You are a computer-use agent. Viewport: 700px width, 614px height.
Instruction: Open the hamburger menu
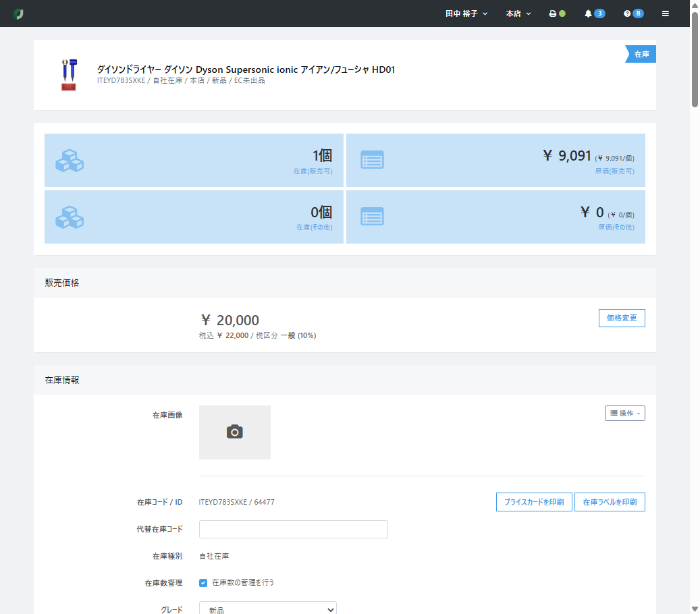665,14
